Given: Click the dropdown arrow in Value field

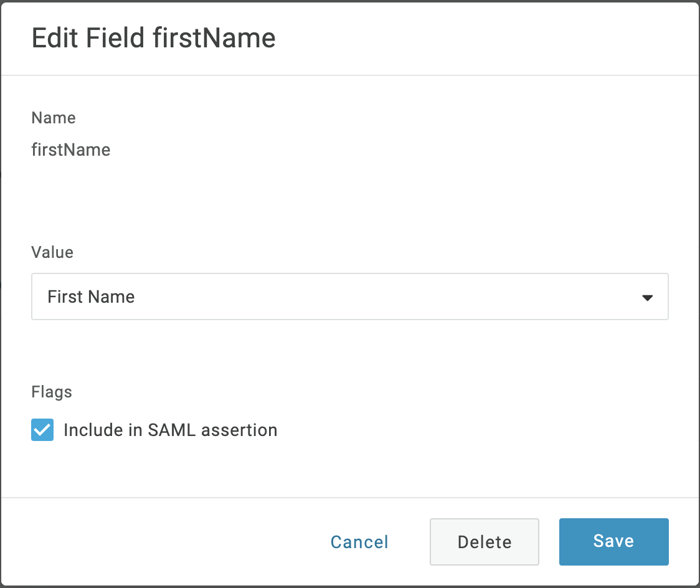Looking at the screenshot, I should coord(647,298).
